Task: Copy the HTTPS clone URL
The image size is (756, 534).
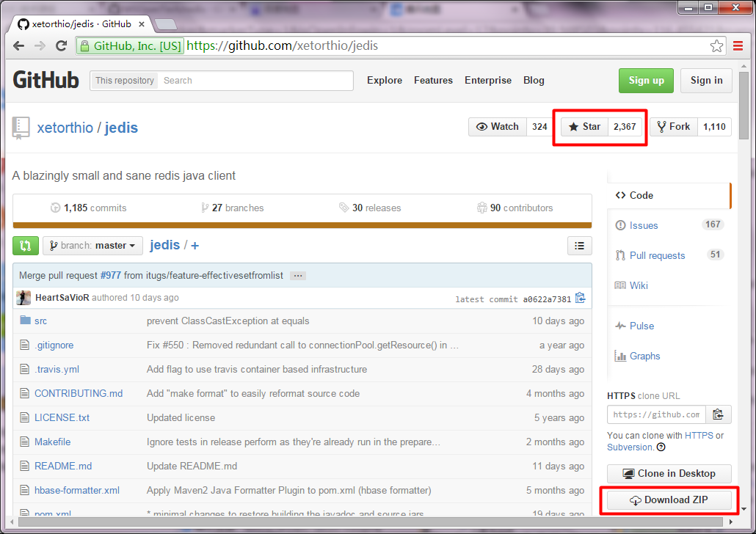Action: click(x=718, y=414)
